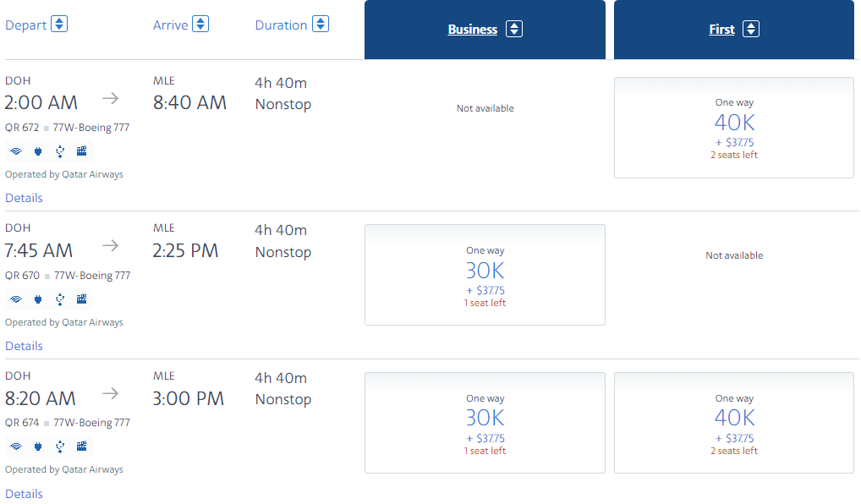The height and width of the screenshot is (504, 861).
Task: Sort flights using the Arrive sort arrows
Action: tap(200, 25)
